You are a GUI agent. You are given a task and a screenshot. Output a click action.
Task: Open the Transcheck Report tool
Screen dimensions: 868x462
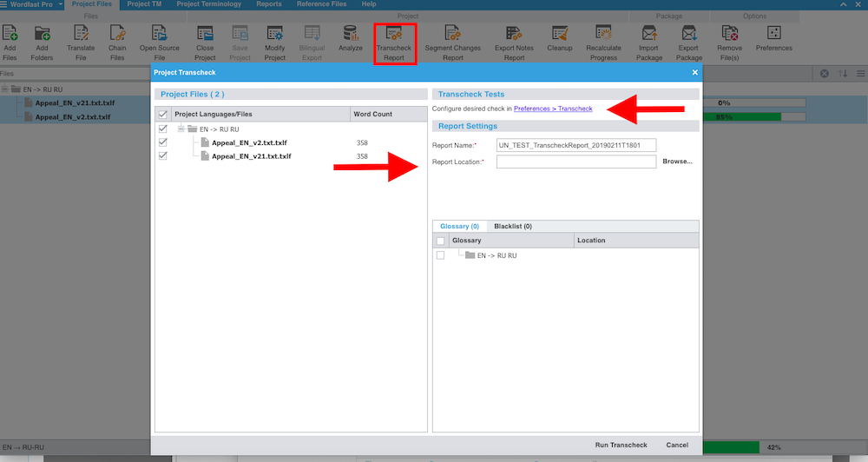coord(394,43)
